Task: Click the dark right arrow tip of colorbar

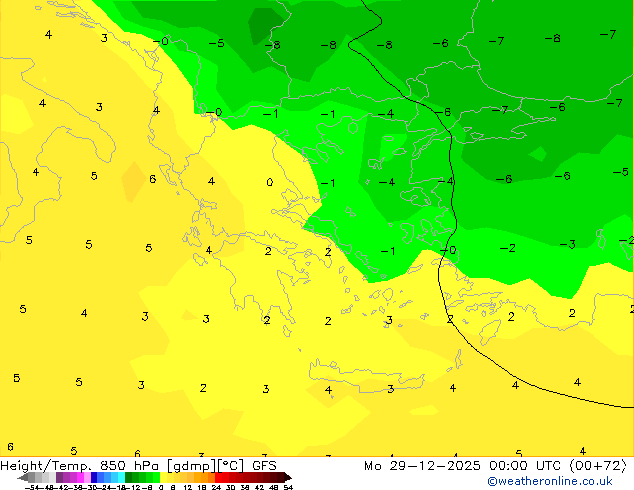Action: tap(287, 478)
